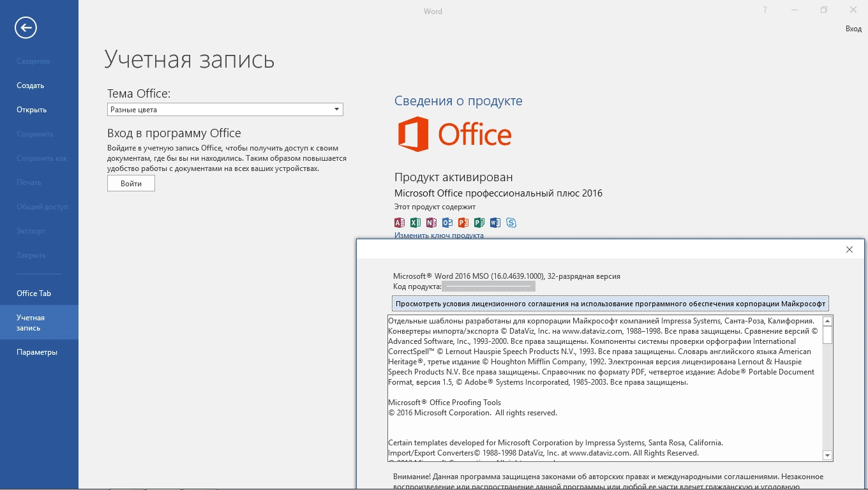Click the license text scrollbar thumb

point(828,335)
